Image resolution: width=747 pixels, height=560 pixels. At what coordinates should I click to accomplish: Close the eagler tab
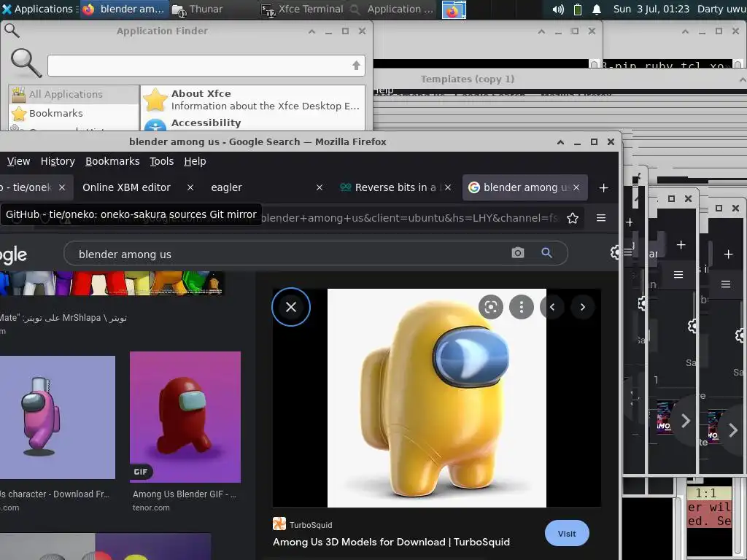pyautogui.click(x=320, y=187)
